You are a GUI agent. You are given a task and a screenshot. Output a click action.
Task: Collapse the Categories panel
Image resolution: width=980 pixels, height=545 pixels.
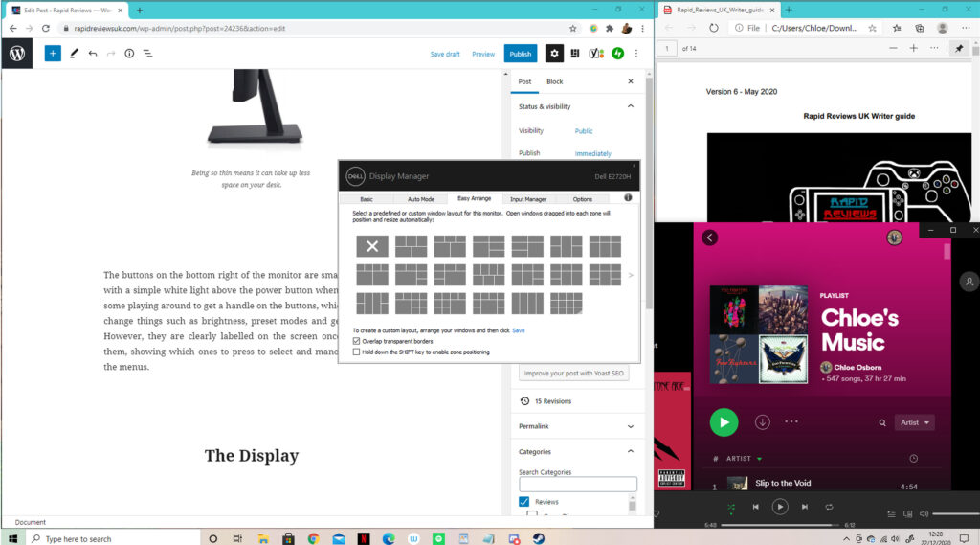(630, 451)
